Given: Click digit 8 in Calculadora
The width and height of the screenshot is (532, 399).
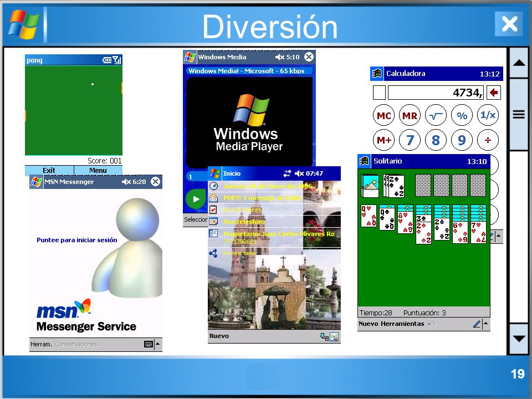Looking at the screenshot, I should click(436, 140).
